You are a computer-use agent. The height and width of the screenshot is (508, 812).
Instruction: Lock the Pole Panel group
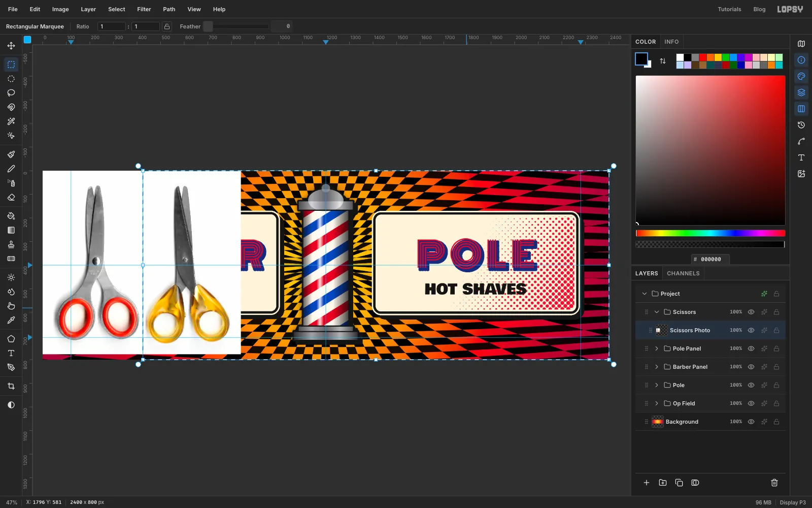point(776,348)
